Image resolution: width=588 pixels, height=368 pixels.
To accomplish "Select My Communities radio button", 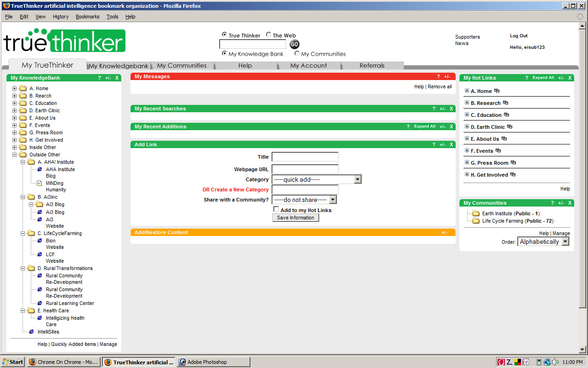I will click(297, 53).
